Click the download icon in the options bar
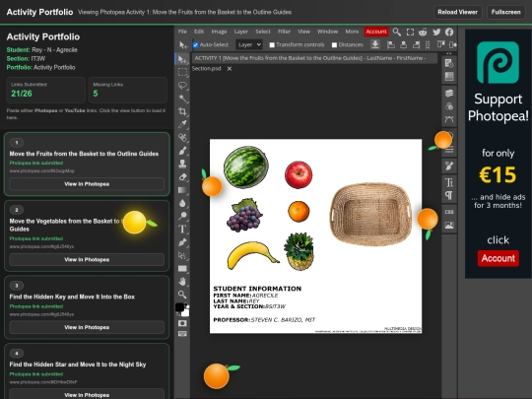Image resolution: width=532 pixels, height=399 pixels. [x=375, y=44]
